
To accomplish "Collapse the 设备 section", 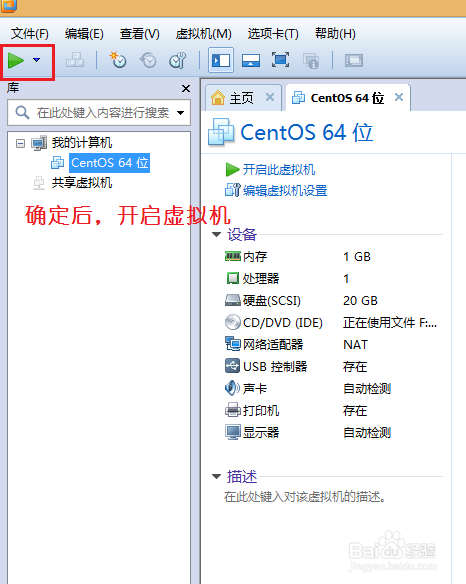I will [x=216, y=234].
